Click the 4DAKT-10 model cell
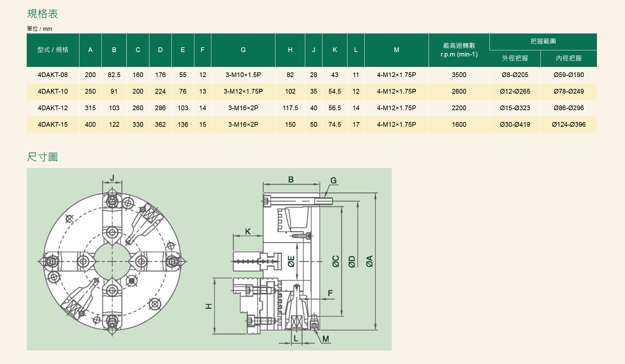Screen dimensions: 625x364 (x=53, y=92)
